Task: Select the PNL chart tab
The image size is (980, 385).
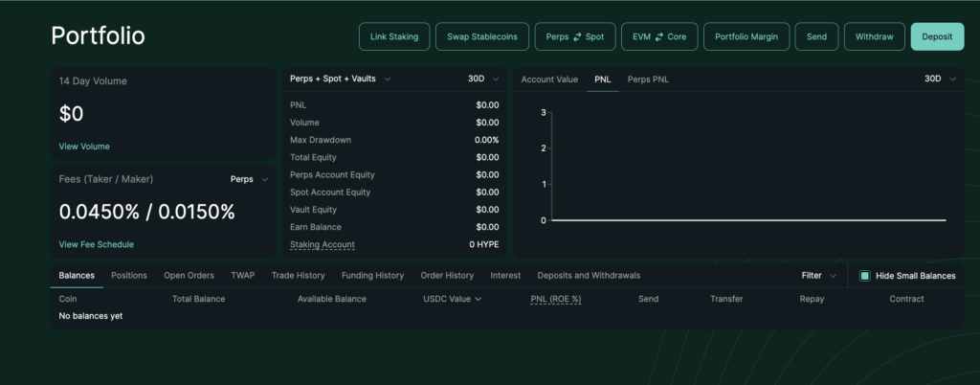Action: coord(603,79)
